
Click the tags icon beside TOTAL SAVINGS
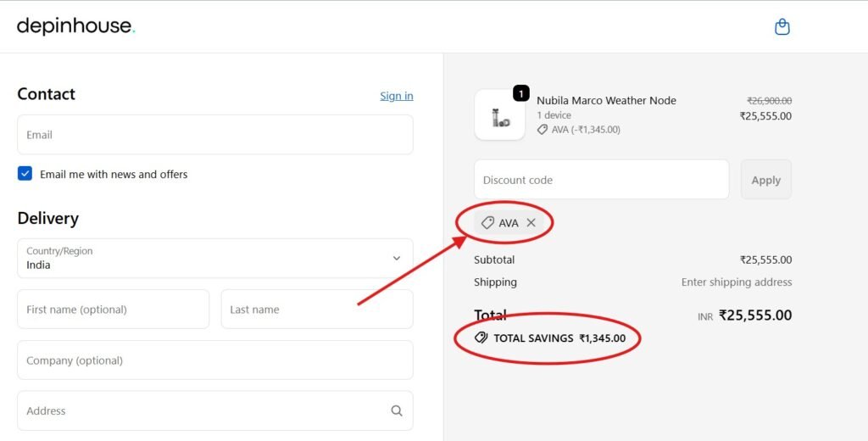pos(481,338)
